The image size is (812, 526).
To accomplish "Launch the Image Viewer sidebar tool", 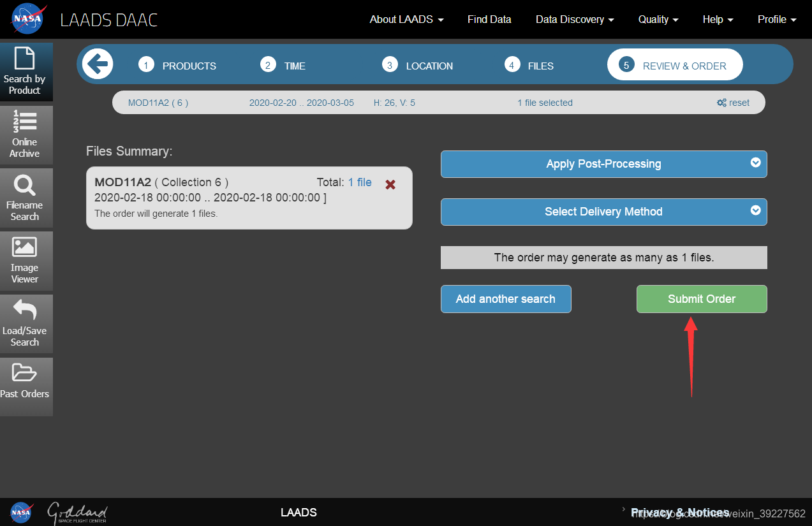I will pyautogui.click(x=25, y=260).
